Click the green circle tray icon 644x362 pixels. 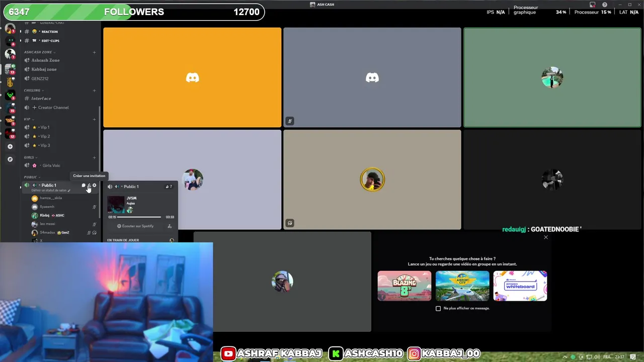[x=573, y=357]
